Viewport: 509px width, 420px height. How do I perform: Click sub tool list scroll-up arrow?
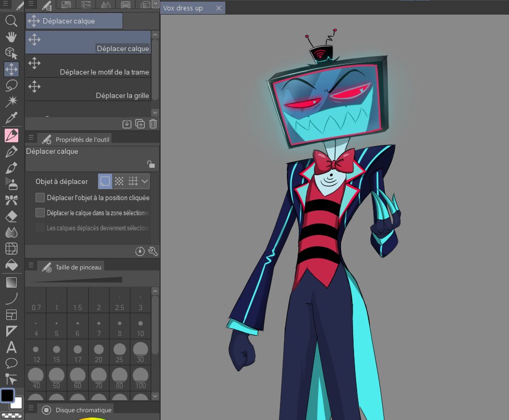(x=155, y=35)
